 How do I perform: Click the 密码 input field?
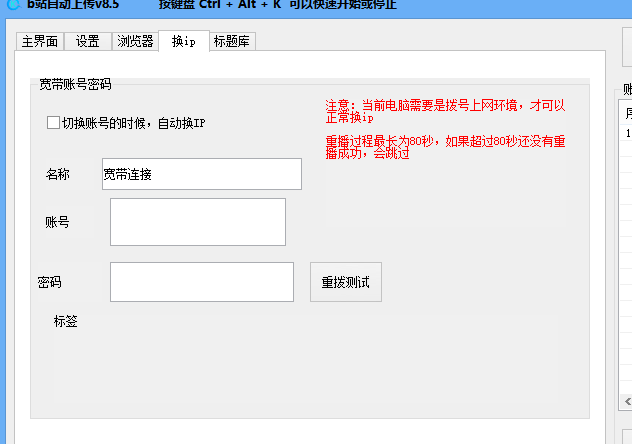202,282
